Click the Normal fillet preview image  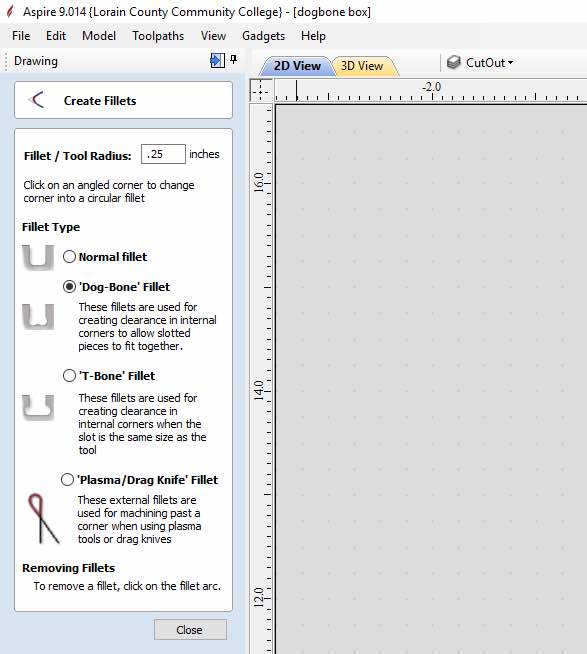pos(38,257)
